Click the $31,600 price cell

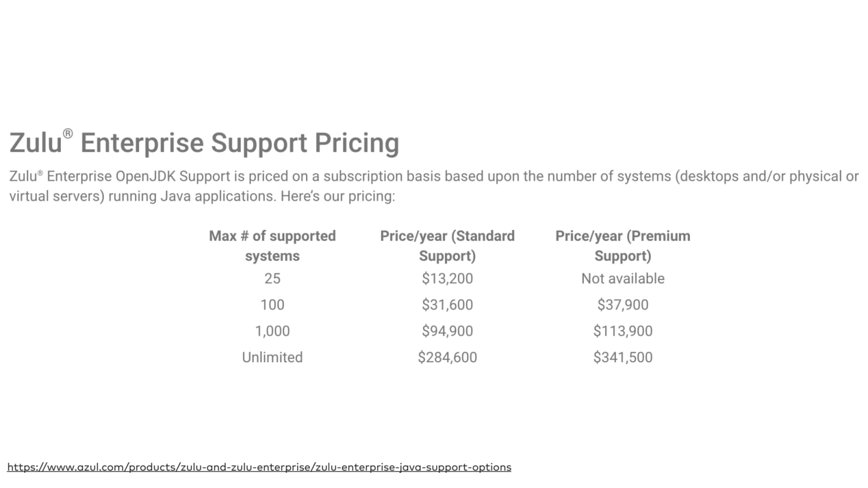(x=447, y=305)
